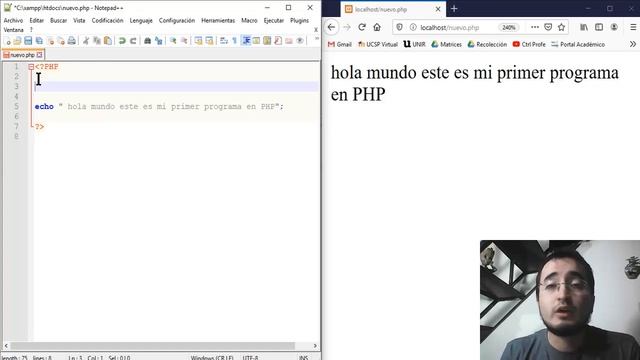The image size is (640, 360).
Task: Toggle word wrap icon in Notepad++ toolbar
Action: click(x=224, y=41)
